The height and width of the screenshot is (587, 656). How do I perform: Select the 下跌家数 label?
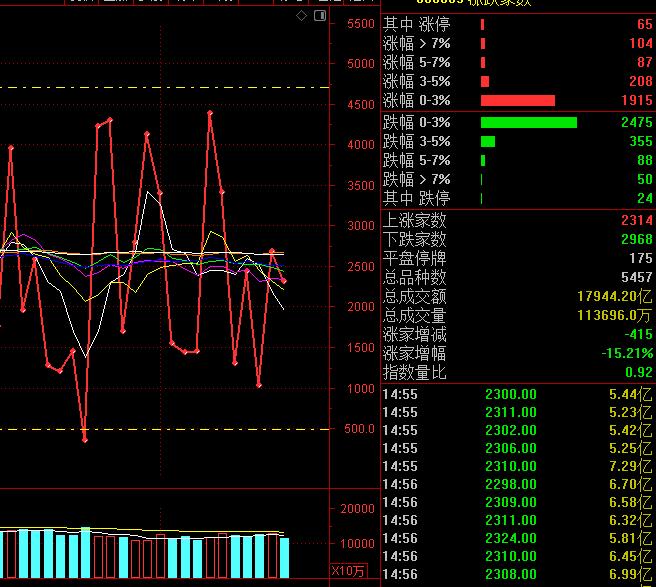pyautogui.click(x=415, y=239)
